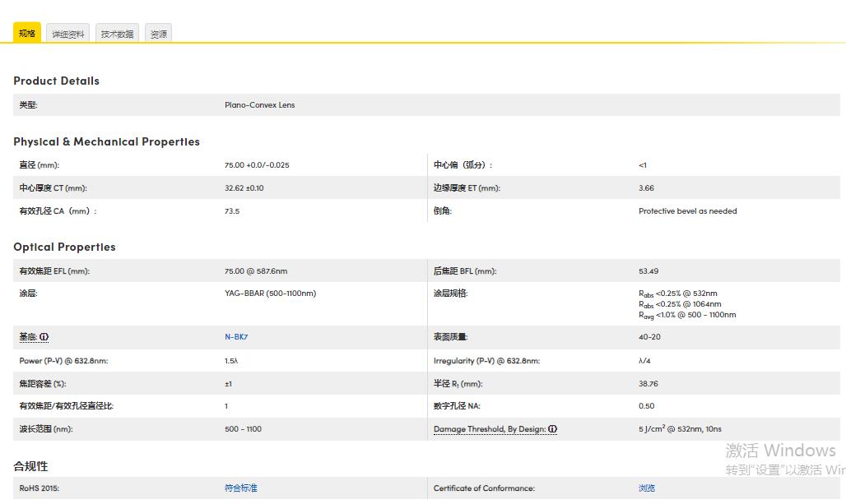This screenshot has height=504, width=846.
Task: Click the Plano-Convex Lens type value
Action: click(259, 105)
